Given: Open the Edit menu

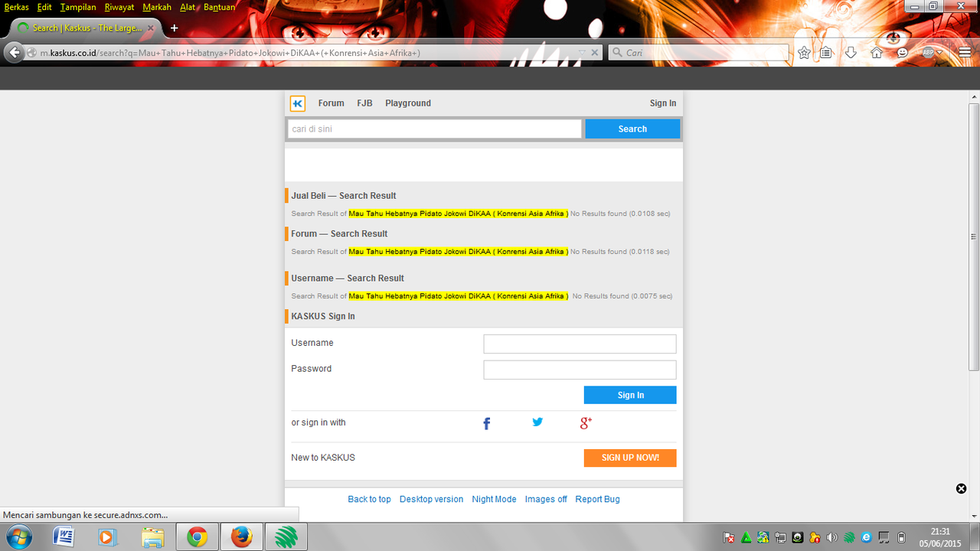Looking at the screenshot, I should (44, 7).
